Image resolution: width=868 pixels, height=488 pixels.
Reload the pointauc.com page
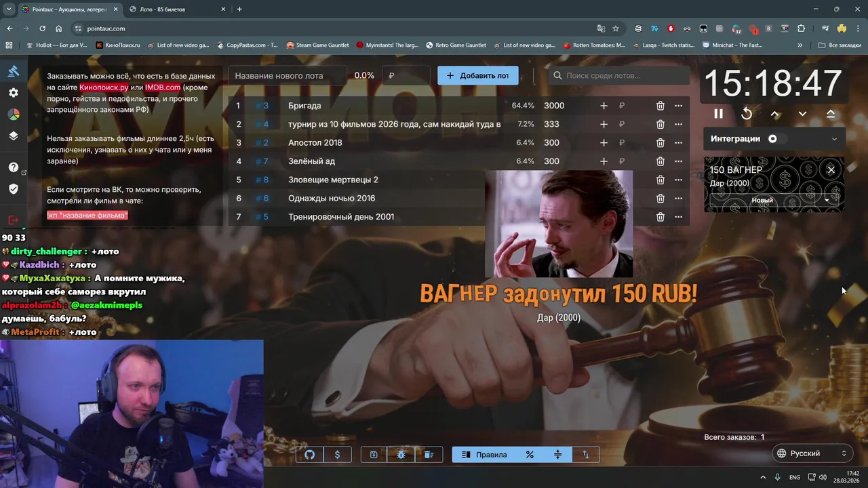click(x=42, y=28)
